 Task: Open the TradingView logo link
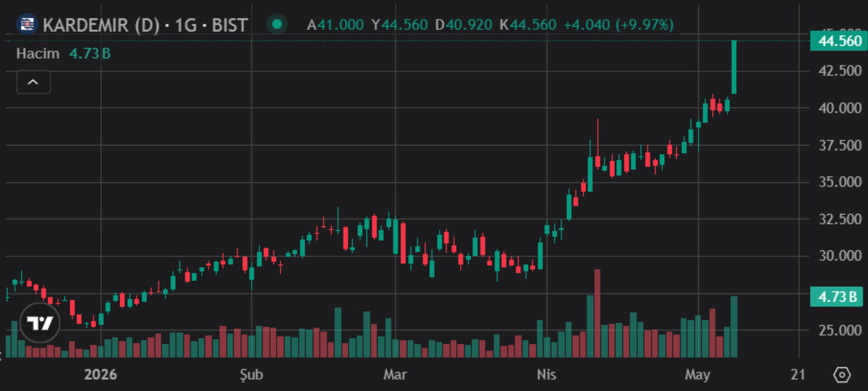(39, 322)
